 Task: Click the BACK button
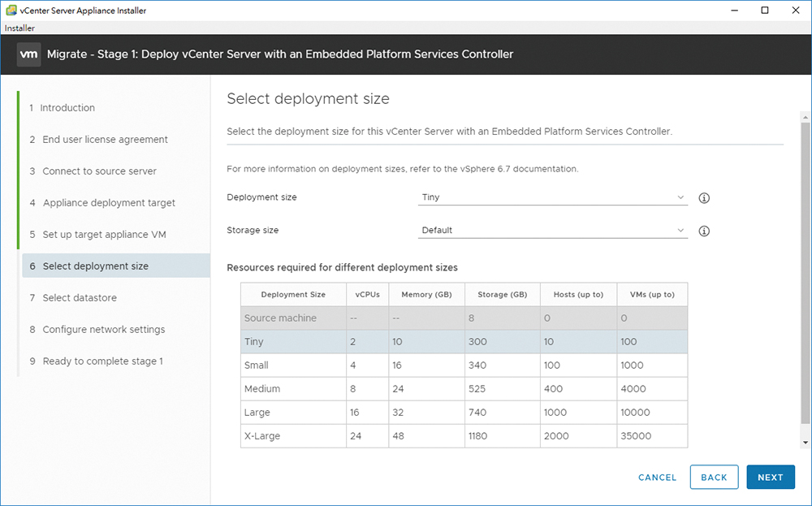point(714,477)
